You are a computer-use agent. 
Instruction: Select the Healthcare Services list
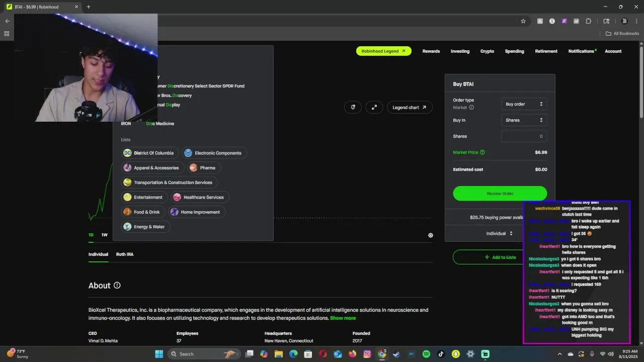coord(199,197)
